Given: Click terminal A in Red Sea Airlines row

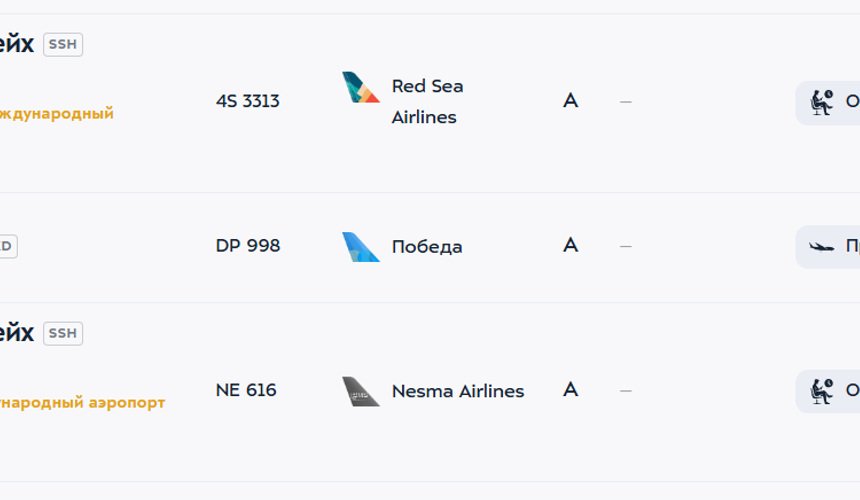Looking at the screenshot, I should coord(570,101).
